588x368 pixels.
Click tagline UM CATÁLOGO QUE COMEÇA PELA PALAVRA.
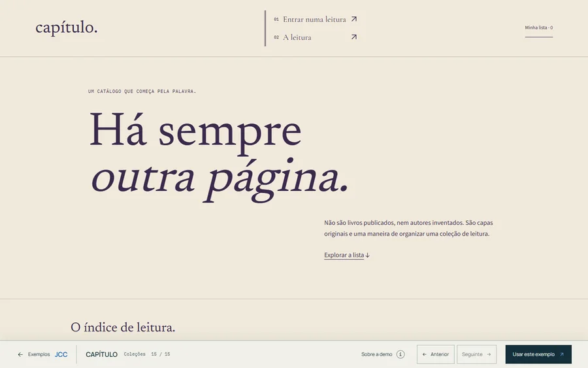pos(142,91)
